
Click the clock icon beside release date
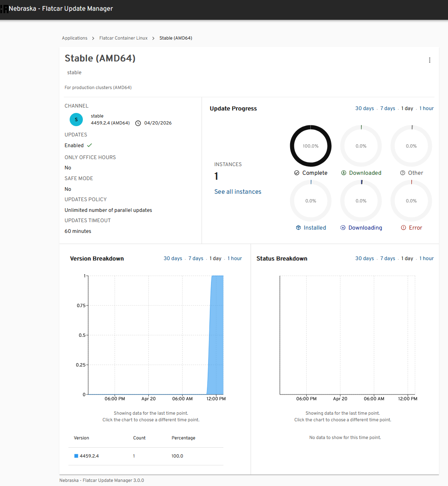coord(138,123)
